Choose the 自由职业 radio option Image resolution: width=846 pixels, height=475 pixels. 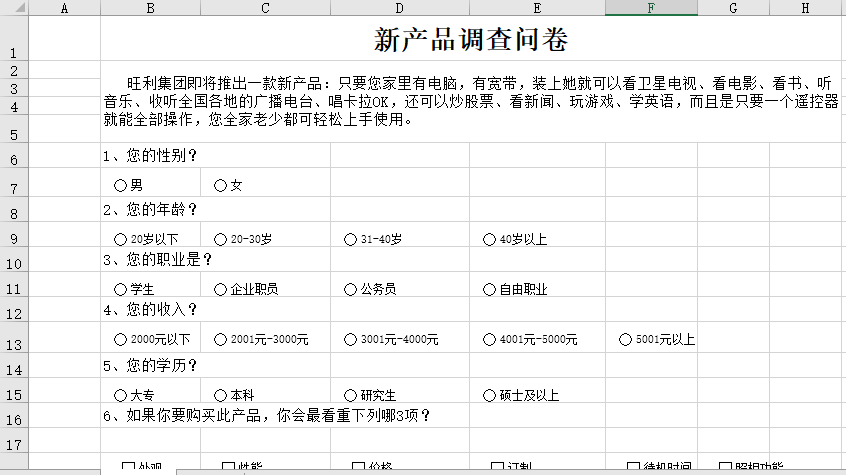pyautogui.click(x=489, y=289)
